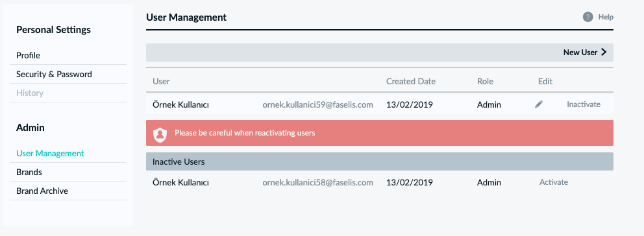Image resolution: width=644 pixels, height=236 pixels.
Task: Activate the inactive user ornek.kullanici58
Action: tap(554, 182)
